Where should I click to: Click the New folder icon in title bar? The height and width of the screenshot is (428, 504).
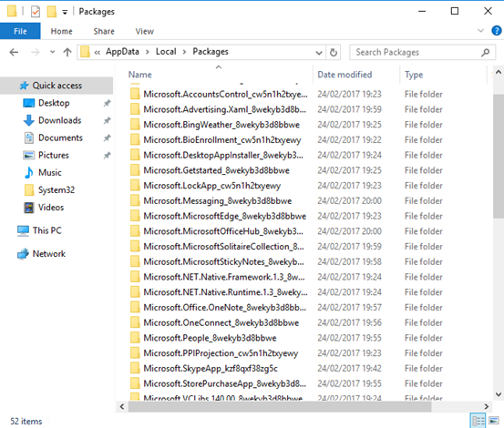coord(51,12)
